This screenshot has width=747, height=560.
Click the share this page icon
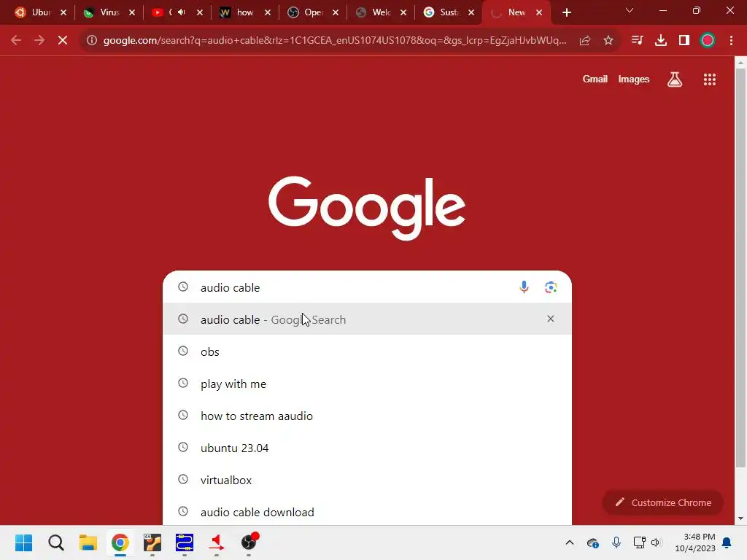click(x=584, y=40)
